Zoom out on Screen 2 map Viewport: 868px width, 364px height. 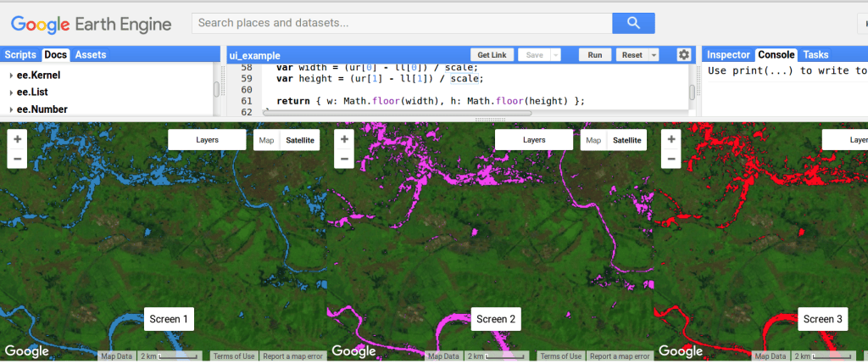tap(344, 159)
